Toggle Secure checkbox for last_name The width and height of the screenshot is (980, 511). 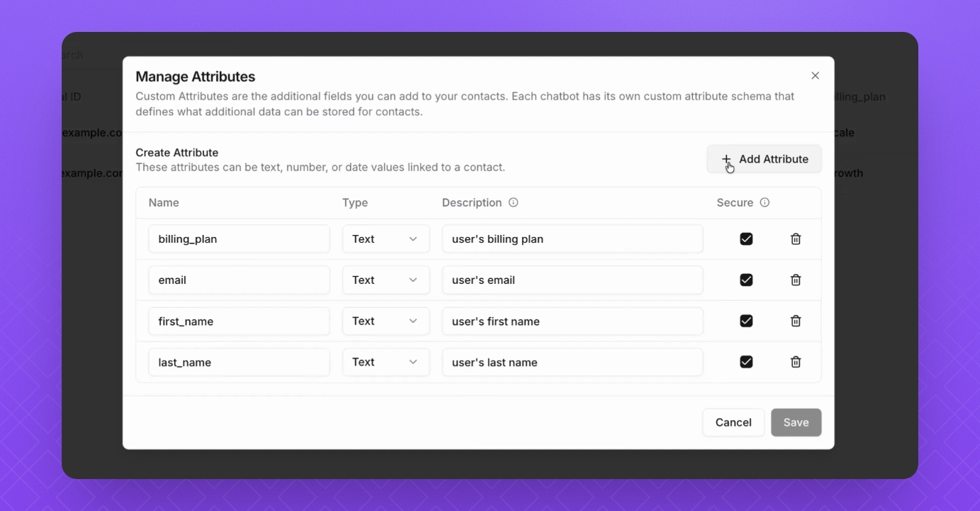tap(746, 362)
